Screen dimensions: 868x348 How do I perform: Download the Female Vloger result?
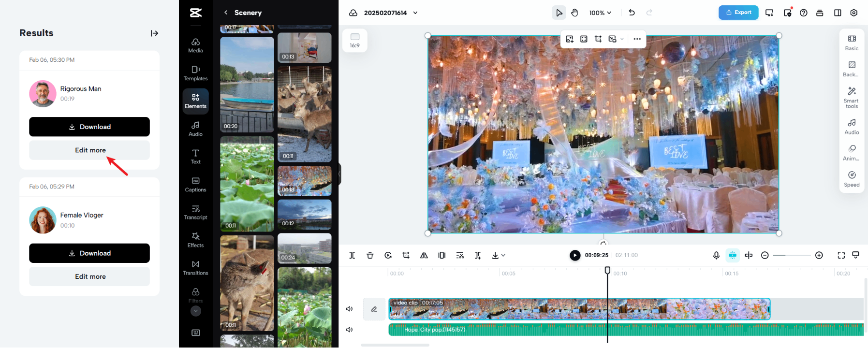pyautogui.click(x=89, y=253)
